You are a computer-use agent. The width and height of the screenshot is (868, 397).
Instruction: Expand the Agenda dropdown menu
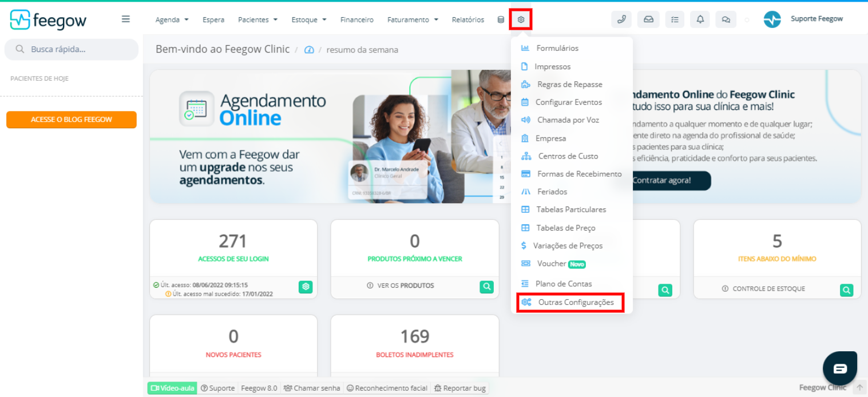[x=172, y=19]
